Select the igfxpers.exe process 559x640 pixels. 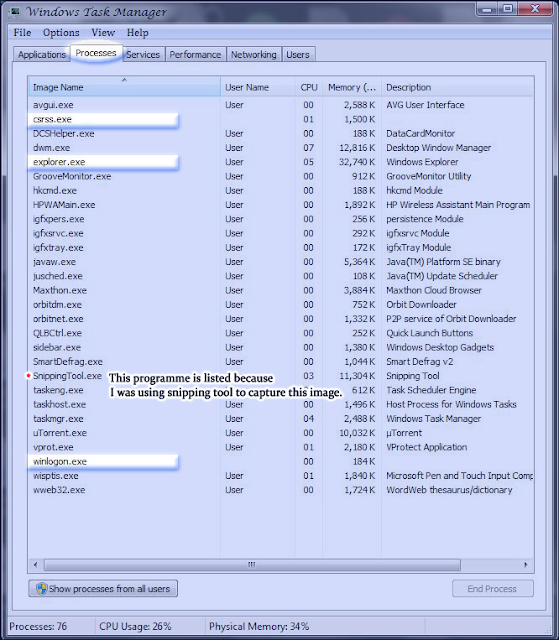tap(281, 219)
